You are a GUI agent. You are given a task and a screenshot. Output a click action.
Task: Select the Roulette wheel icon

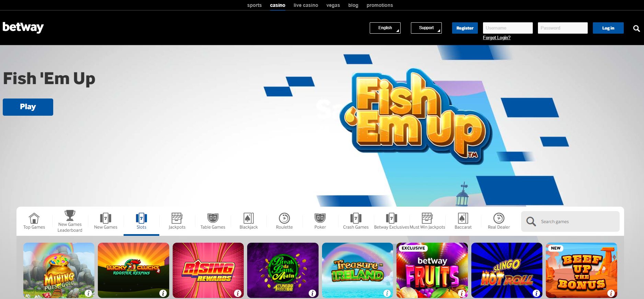tap(284, 218)
